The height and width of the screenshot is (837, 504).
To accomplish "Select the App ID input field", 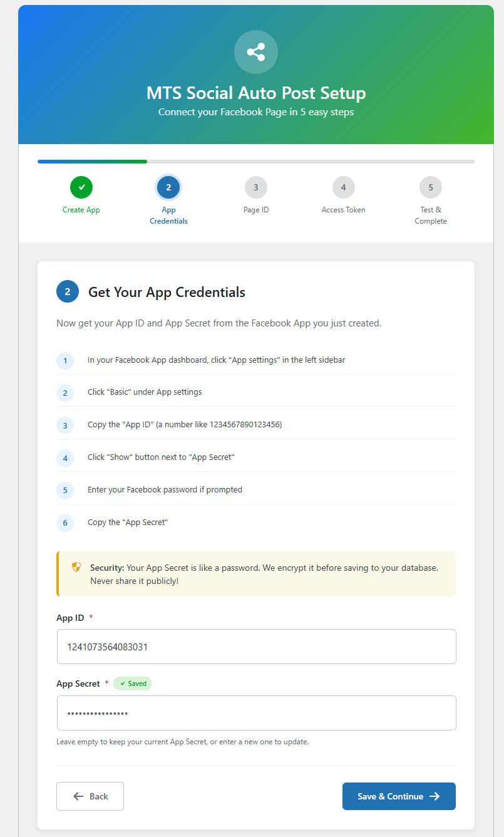I will 255,646.
